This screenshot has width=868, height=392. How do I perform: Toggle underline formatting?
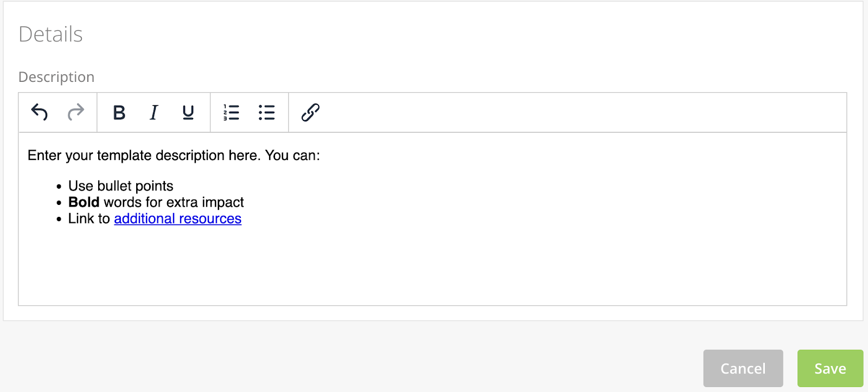pyautogui.click(x=188, y=112)
